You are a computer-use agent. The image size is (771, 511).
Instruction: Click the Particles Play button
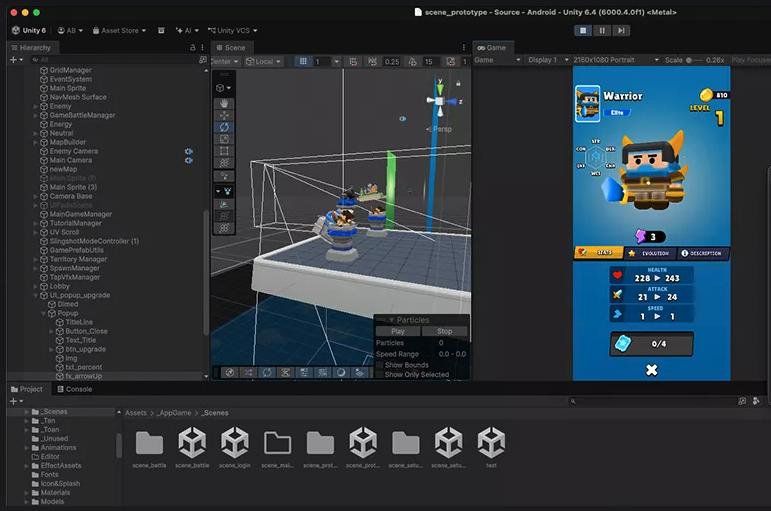[398, 331]
